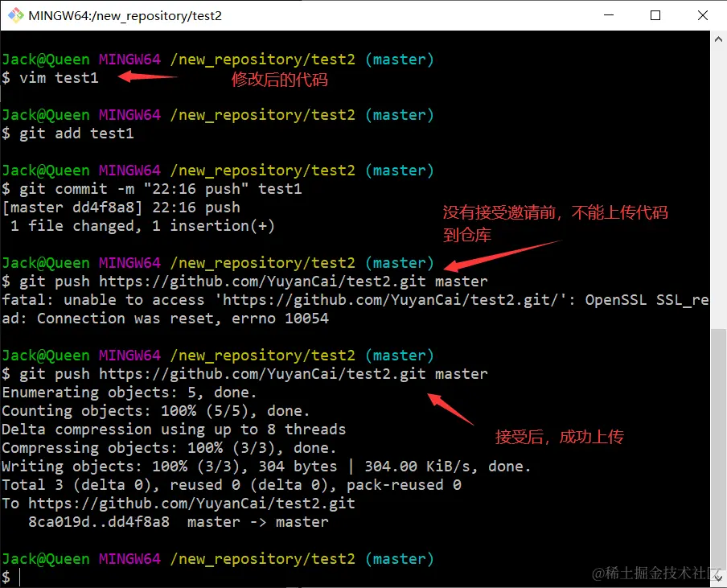Screen dimensions: 727x588
Task: Click 'To https://github.com/YuyanCai/test2.git' line
Action: click(179, 504)
